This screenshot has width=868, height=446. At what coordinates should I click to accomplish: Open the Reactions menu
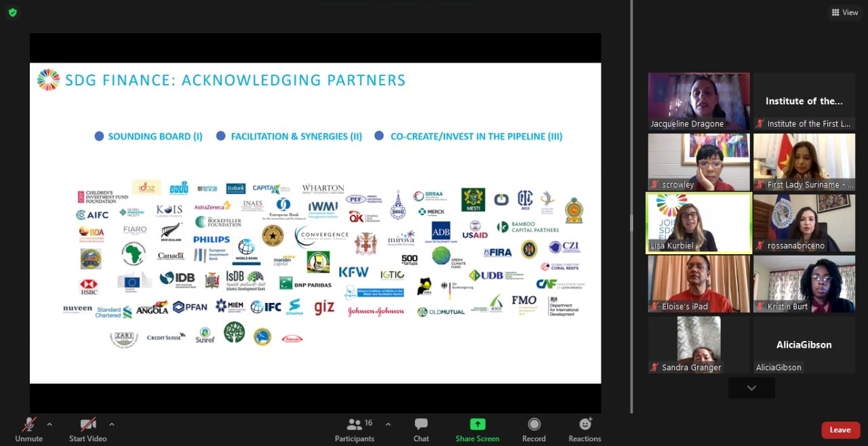[x=585, y=430]
